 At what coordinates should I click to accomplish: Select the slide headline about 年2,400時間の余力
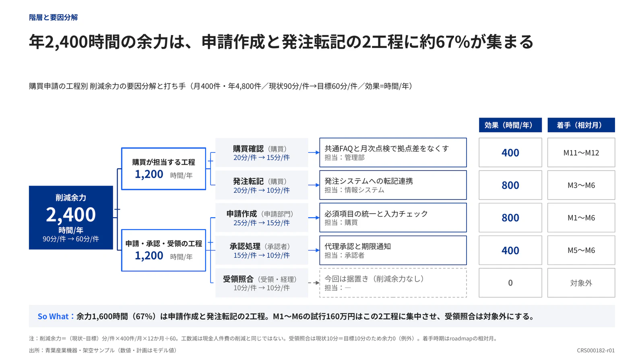(281, 42)
